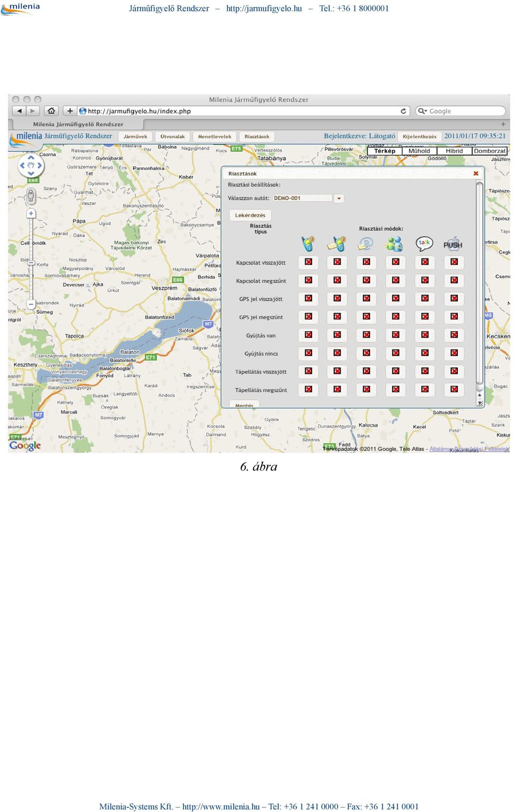This screenshot has width=514, height=812.
Task: Click the Google Talk alert mode icon
Action: (424, 244)
